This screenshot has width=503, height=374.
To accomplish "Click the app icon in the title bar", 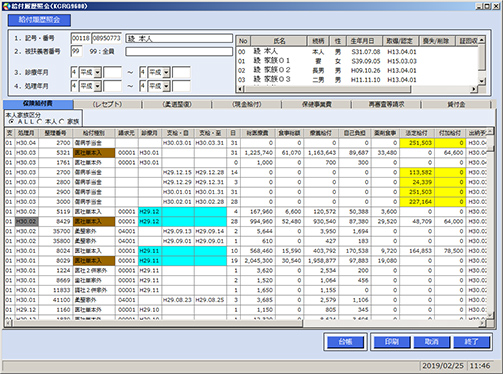I will (6, 6).
